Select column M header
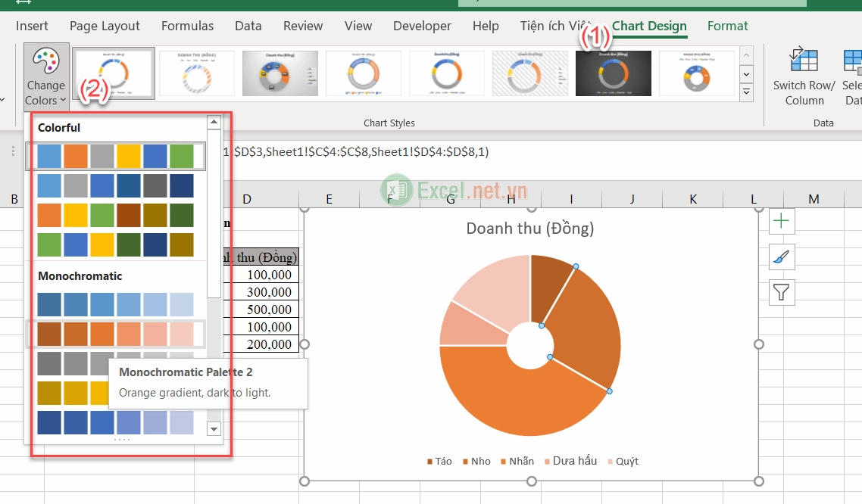Viewport: 862px width, 504px height. [814, 199]
